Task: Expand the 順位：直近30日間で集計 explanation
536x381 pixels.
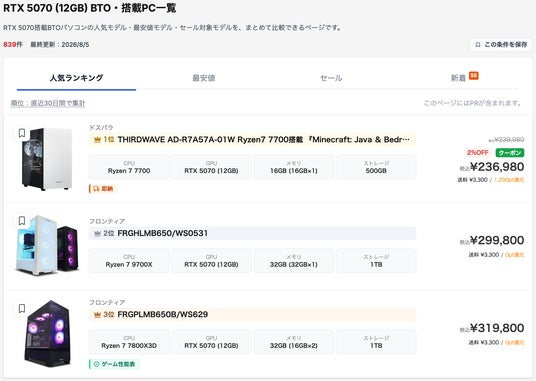Action: tap(48, 103)
